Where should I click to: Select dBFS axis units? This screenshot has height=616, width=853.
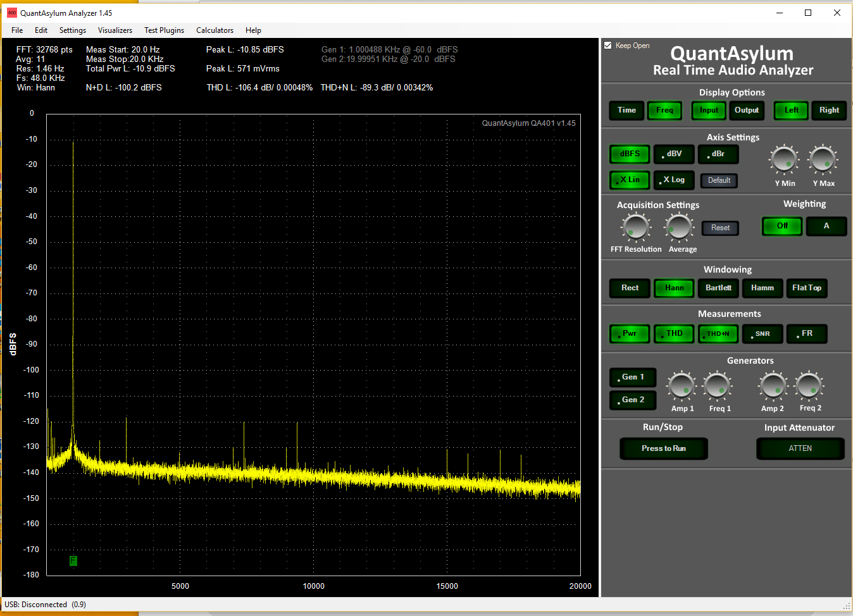(630, 154)
